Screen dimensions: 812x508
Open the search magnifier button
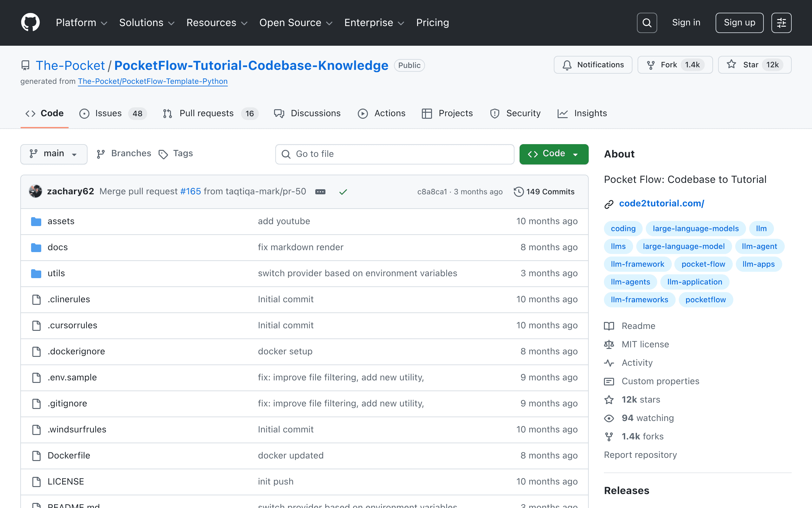point(646,23)
